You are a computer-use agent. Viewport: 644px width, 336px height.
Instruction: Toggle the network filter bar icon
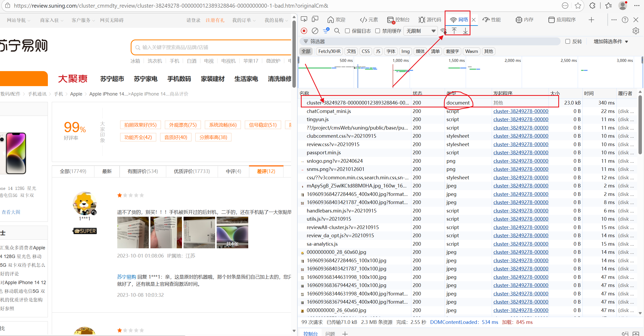pyautogui.click(x=326, y=31)
